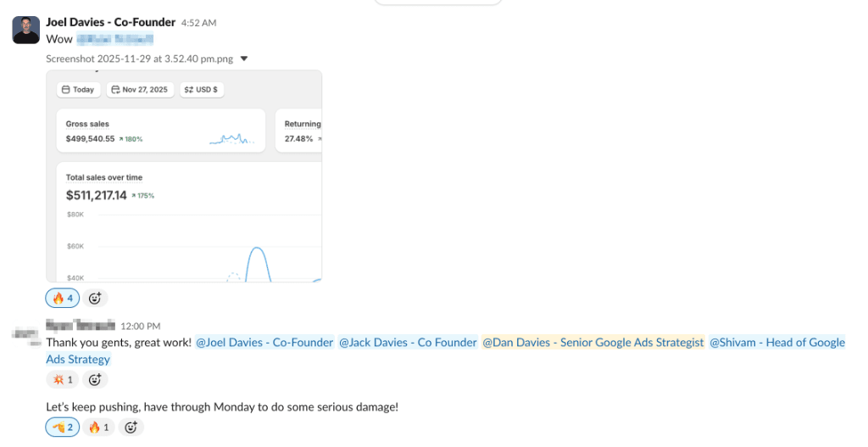Add reaction to Let's keep pushing message
The width and height of the screenshot is (868, 447).
[x=131, y=427]
